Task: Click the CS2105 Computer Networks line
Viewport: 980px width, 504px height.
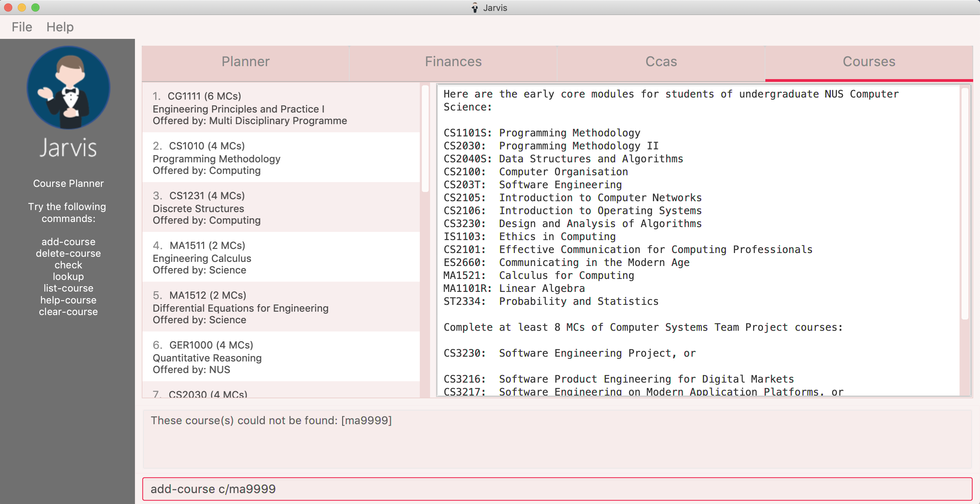Action: 572,197
